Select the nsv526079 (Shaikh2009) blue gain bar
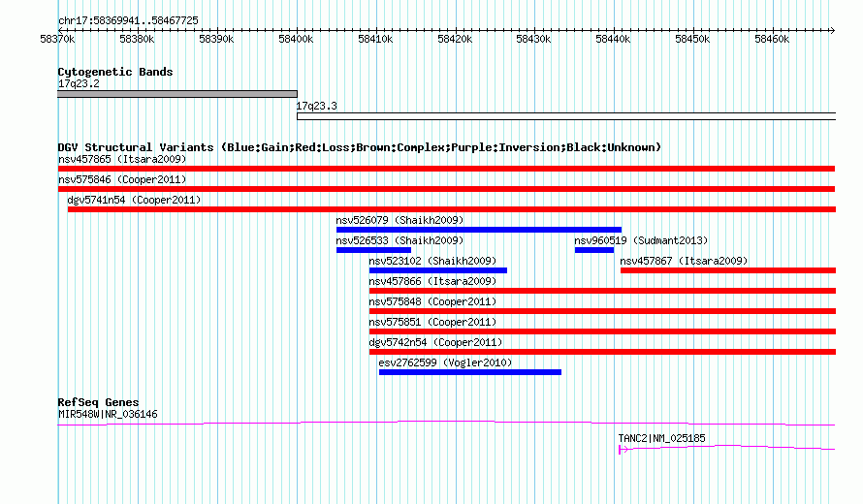The image size is (863, 504). [x=479, y=230]
